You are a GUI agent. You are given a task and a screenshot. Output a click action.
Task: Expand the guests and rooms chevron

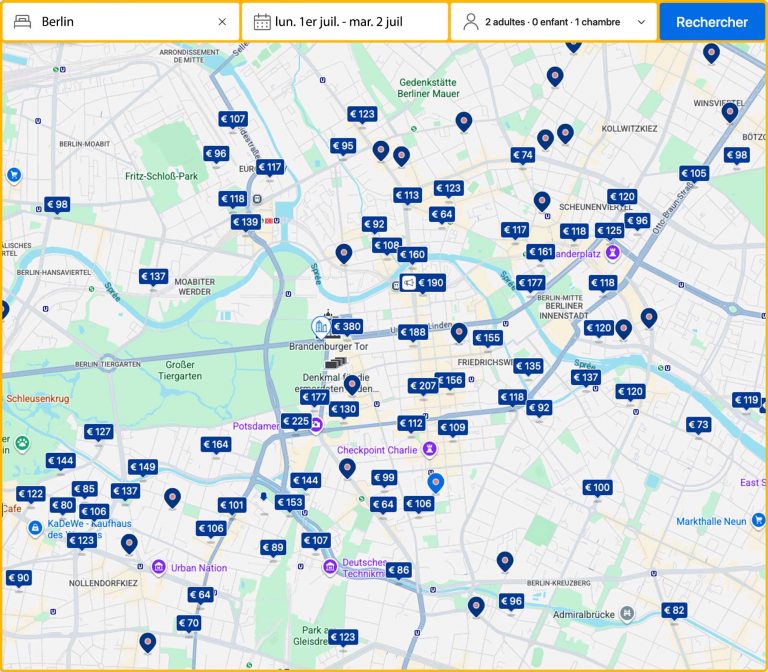tap(641, 22)
